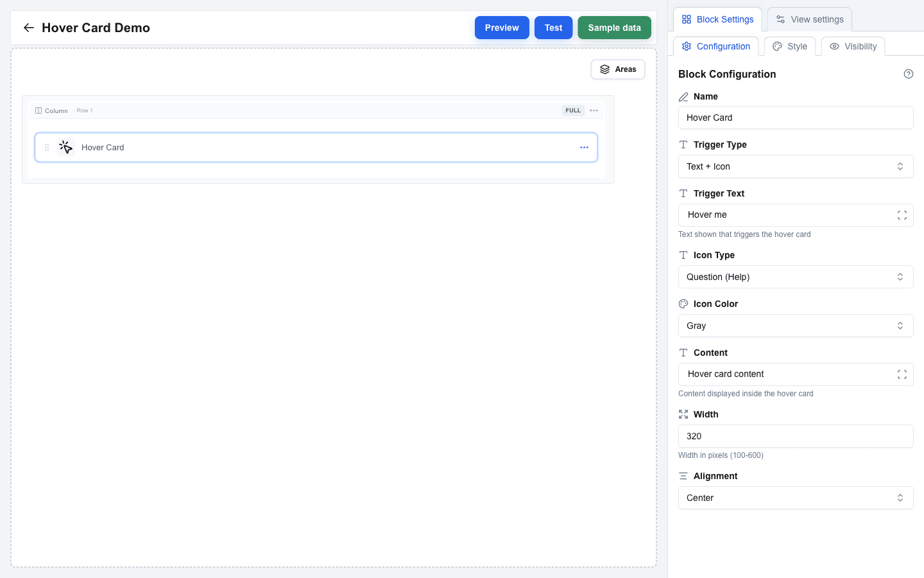Screen dimensions: 924x578
Task: Click the text icon beside Trigger Type
Action: tap(683, 144)
